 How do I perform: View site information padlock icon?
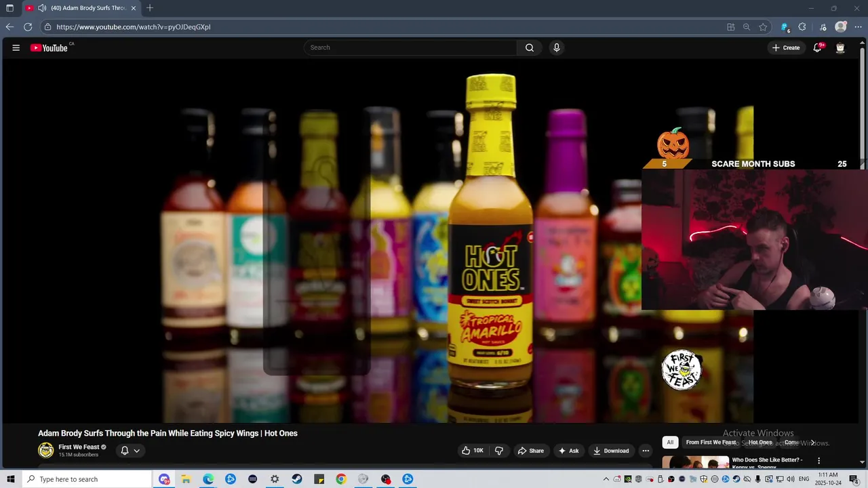(x=47, y=27)
